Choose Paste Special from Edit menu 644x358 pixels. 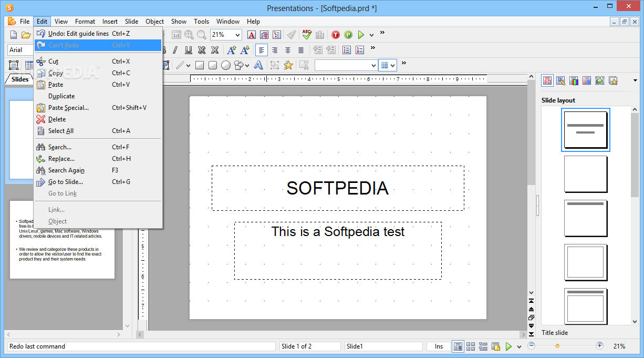tap(98, 108)
